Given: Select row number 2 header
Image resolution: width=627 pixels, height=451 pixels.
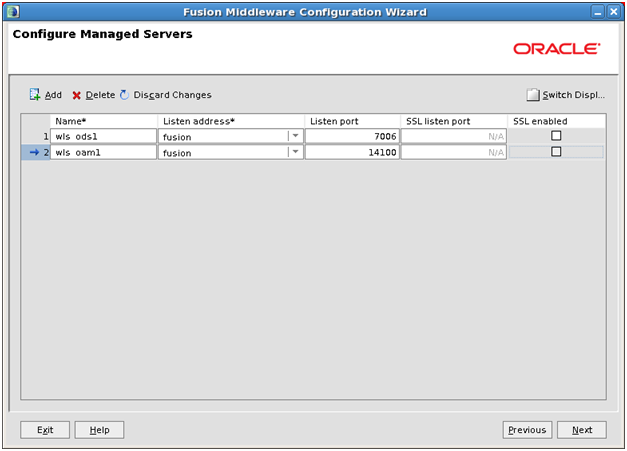Looking at the screenshot, I should point(36,152).
